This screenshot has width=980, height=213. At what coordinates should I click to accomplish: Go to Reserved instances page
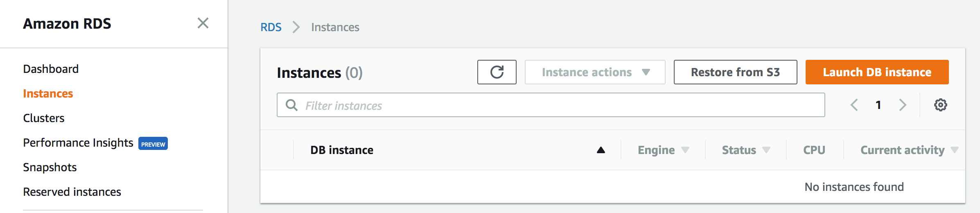[x=72, y=192]
